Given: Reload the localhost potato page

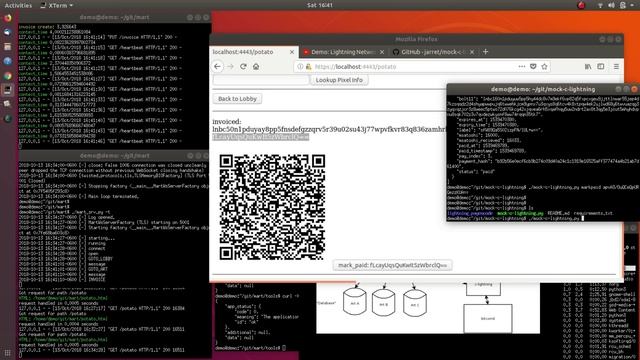Looking at the screenshot, I should tap(243, 67).
